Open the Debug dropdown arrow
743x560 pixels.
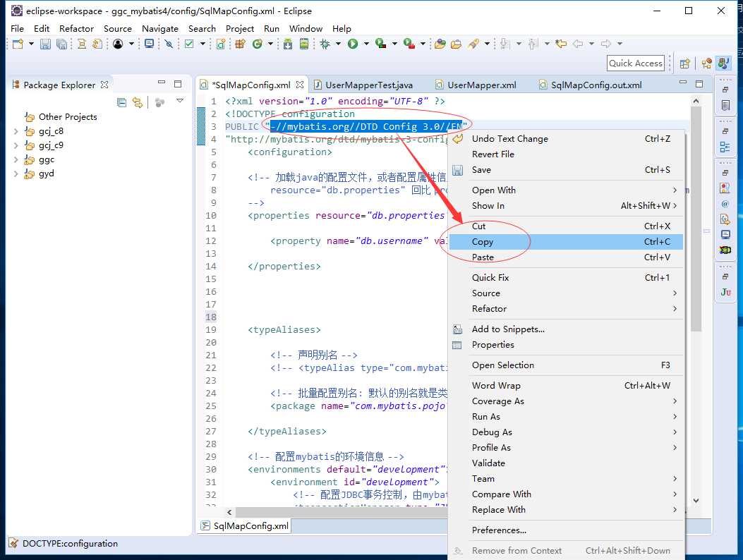338,44
